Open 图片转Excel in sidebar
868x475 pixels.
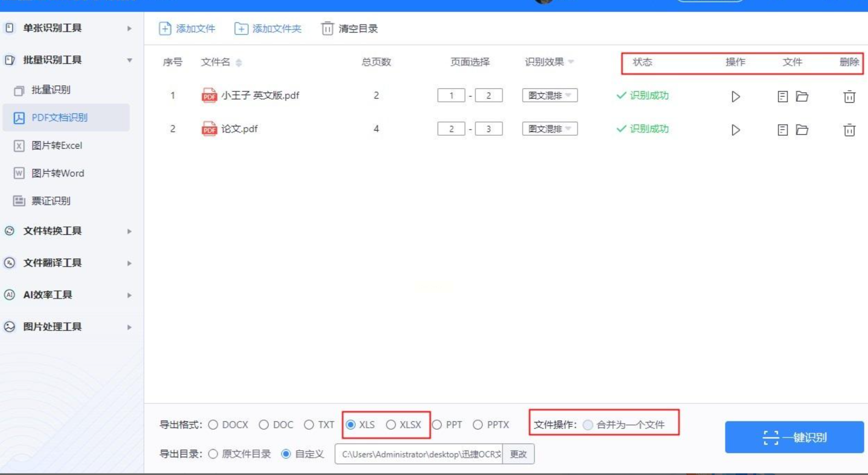tap(56, 146)
